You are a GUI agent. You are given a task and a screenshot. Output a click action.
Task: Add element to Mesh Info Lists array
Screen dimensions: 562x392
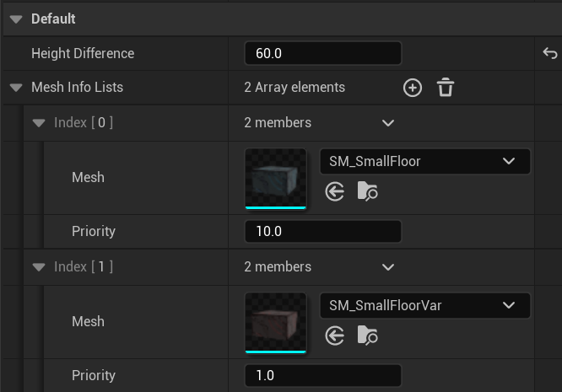point(412,88)
